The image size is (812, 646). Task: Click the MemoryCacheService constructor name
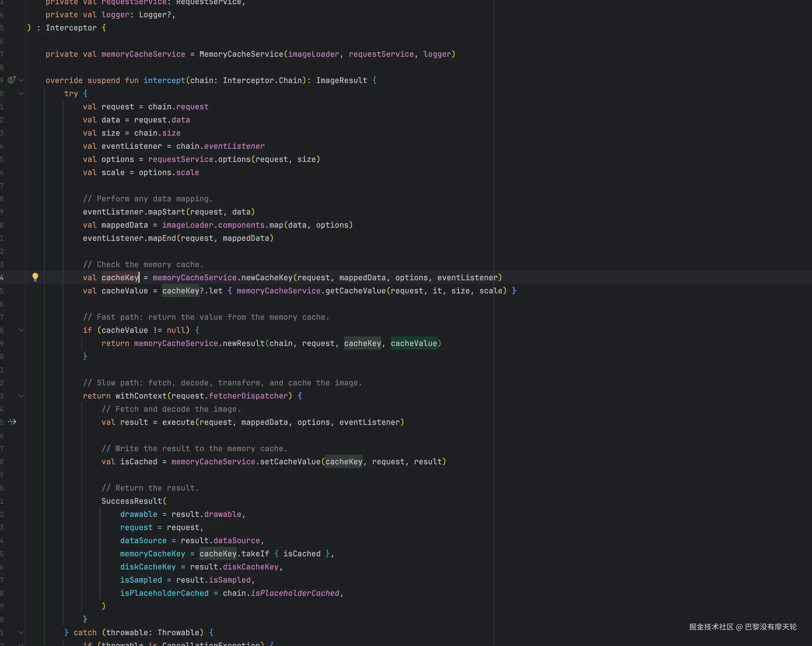coord(241,54)
